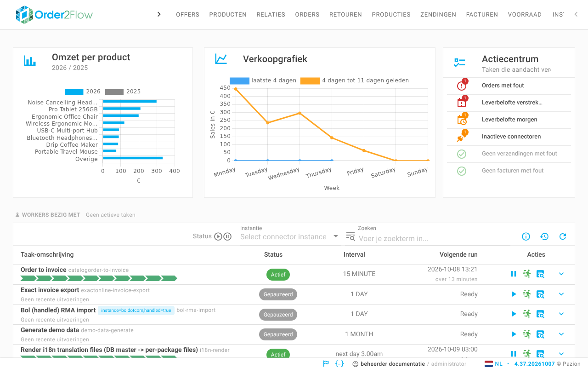The height and width of the screenshot is (368, 588).
Task: Click the curly braces icon in footer
Action: click(339, 363)
